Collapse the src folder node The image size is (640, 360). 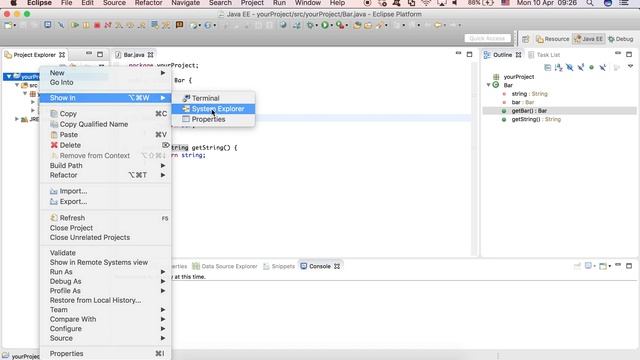pyautogui.click(x=17, y=85)
